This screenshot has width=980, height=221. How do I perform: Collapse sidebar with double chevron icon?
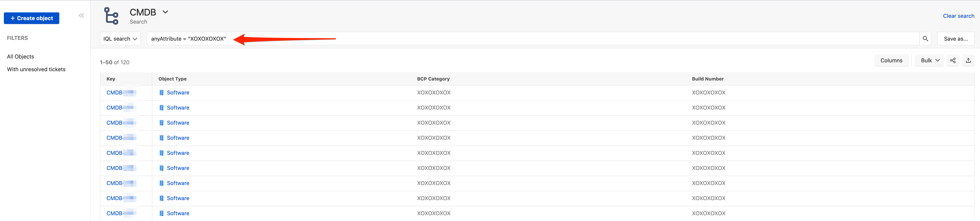pyautogui.click(x=81, y=15)
